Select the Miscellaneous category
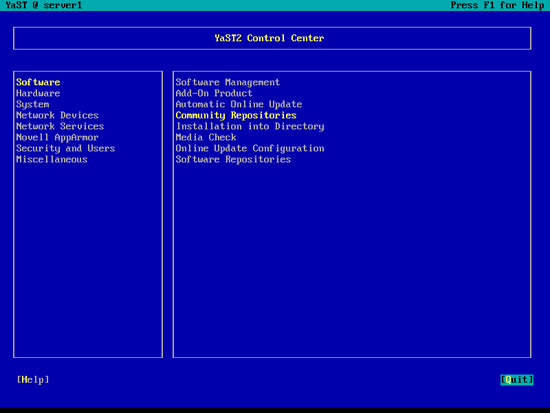The height and width of the screenshot is (413, 550). tap(52, 160)
